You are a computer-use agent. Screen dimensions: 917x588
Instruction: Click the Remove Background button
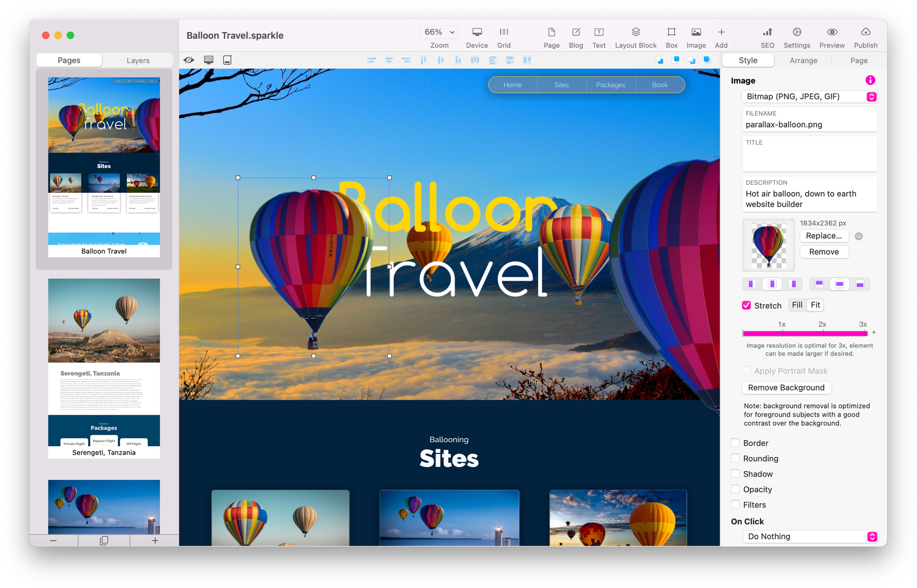[x=786, y=388]
